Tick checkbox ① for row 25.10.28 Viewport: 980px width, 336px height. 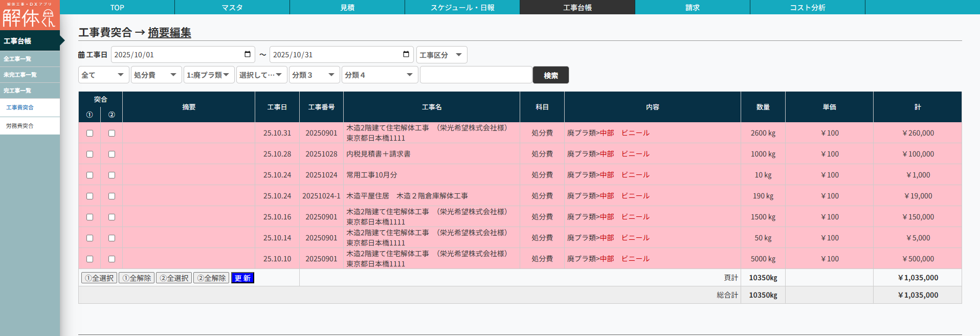click(90, 154)
